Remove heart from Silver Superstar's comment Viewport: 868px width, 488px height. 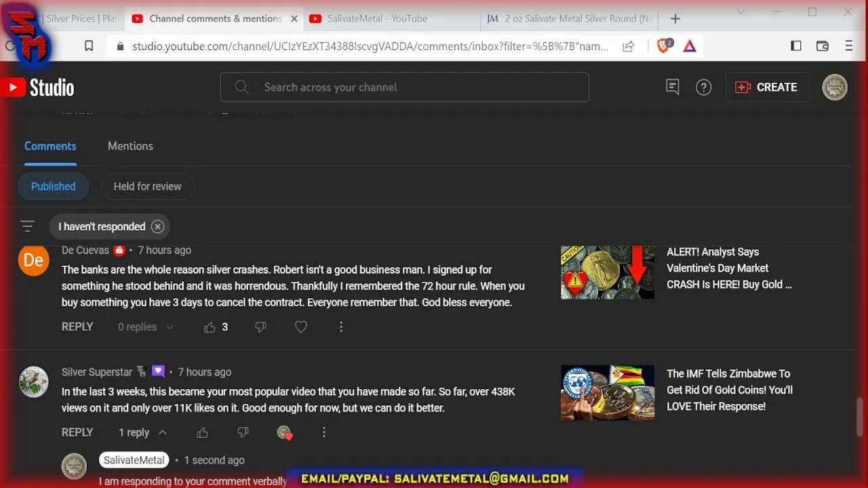pyautogui.click(x=284, y=432)
